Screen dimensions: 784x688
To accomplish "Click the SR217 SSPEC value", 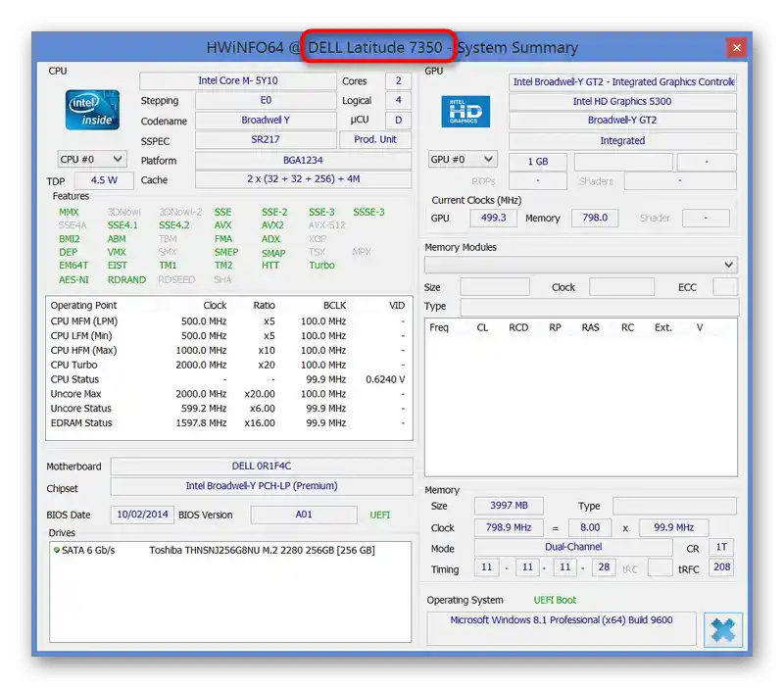I will tap(266, 139).
